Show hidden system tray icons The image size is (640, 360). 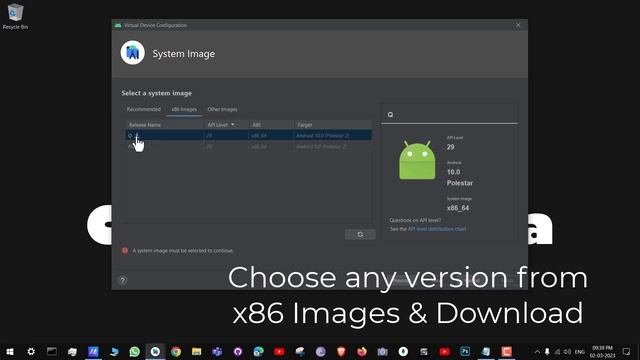[x=537, y=351]
